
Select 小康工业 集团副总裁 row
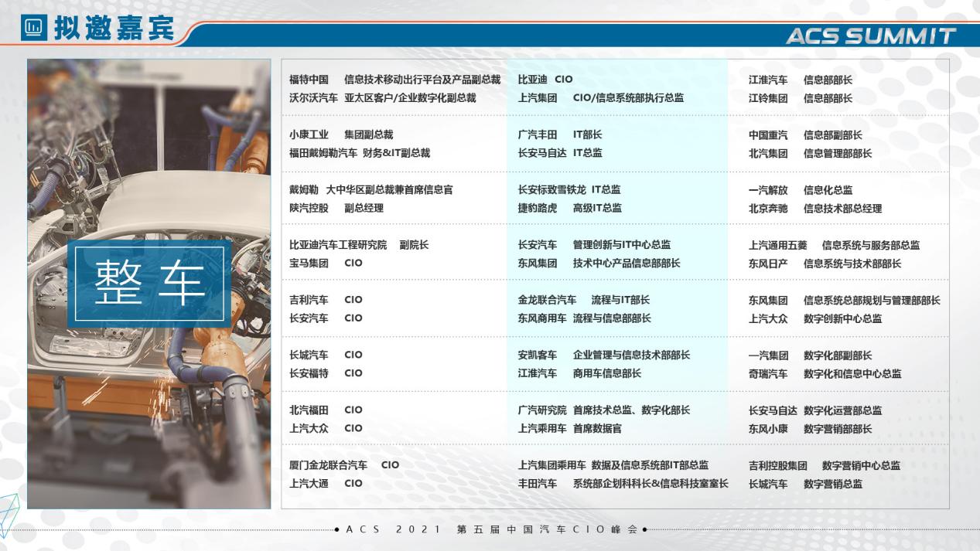pyautogui.click(x=341, y=134)
